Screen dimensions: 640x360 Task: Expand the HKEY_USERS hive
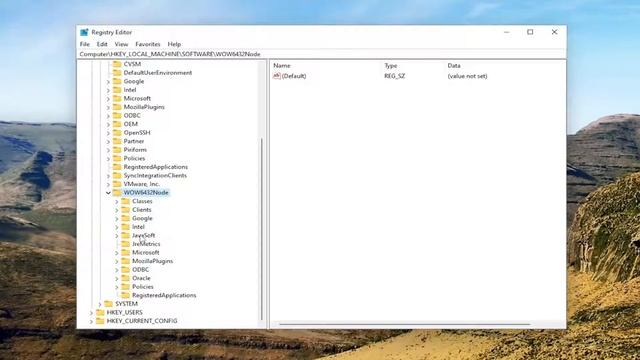coord(91,313)
